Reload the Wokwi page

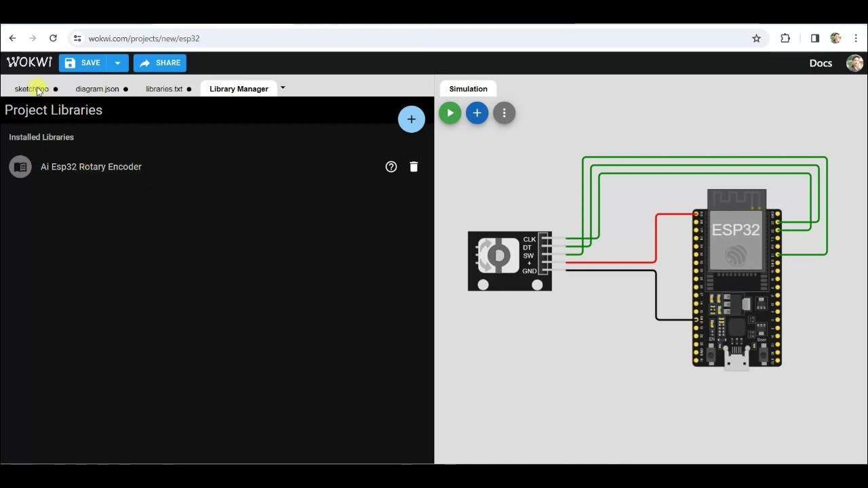tap(53, 39)
